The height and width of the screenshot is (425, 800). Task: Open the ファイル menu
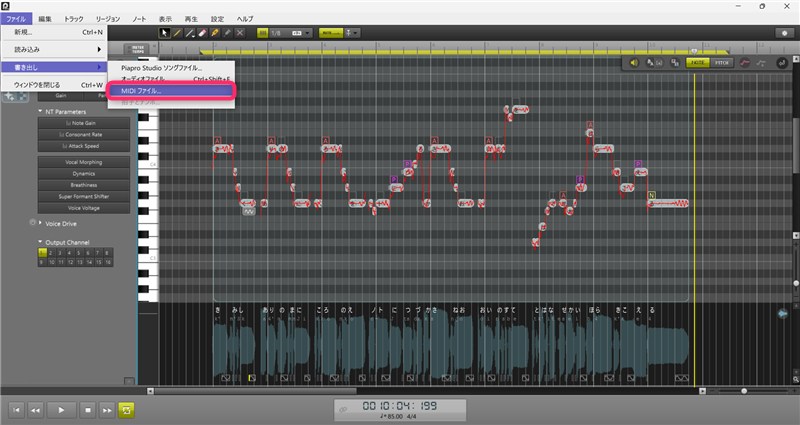(x=16, y=19)
